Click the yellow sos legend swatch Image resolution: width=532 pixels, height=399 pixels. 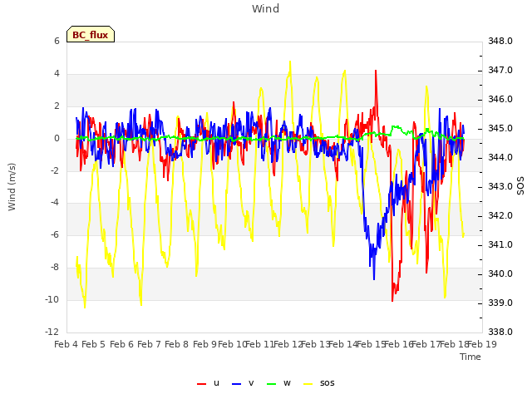[308, 384]
